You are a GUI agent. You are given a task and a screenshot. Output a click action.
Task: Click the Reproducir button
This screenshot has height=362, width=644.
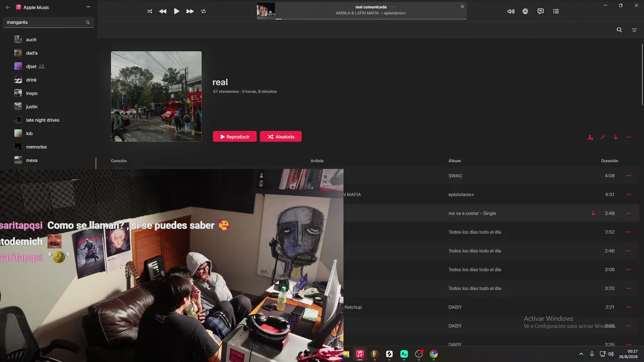[234, 137]
